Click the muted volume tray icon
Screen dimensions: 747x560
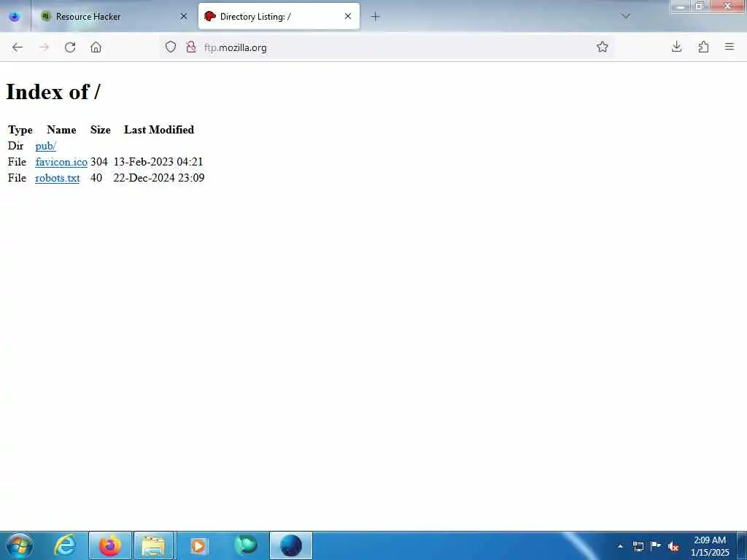click(673, 546)
